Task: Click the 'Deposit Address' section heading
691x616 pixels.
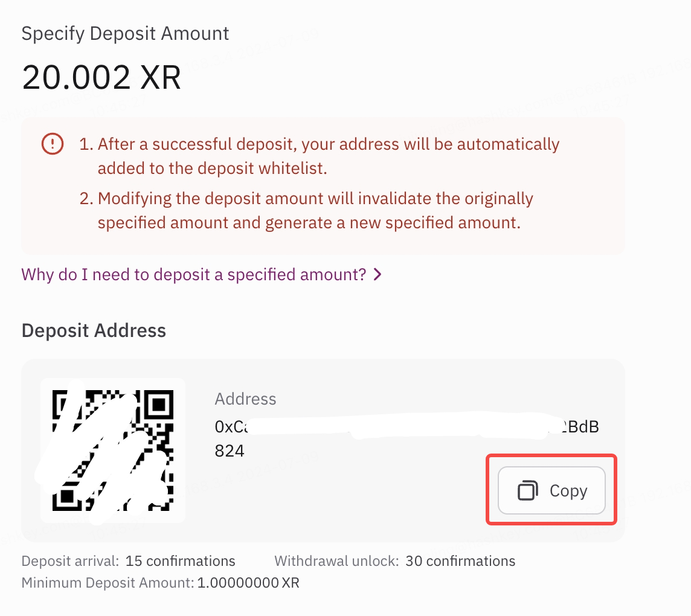Action: [x=94, y=330]
